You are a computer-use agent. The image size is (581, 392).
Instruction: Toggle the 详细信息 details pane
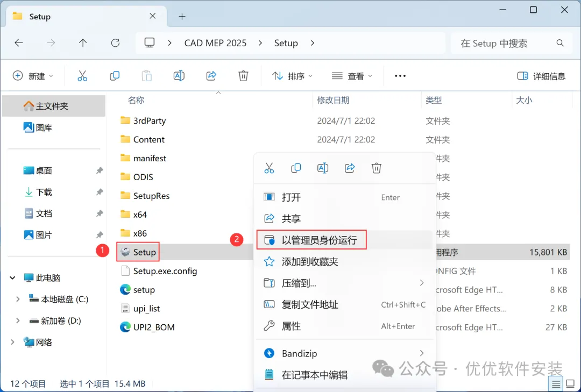(x=541, y=76)
